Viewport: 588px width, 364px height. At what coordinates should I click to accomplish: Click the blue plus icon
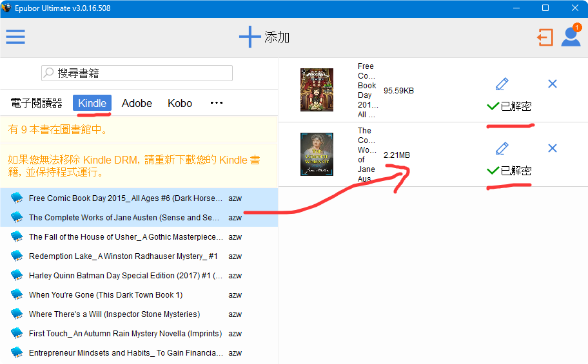point(250,37)
